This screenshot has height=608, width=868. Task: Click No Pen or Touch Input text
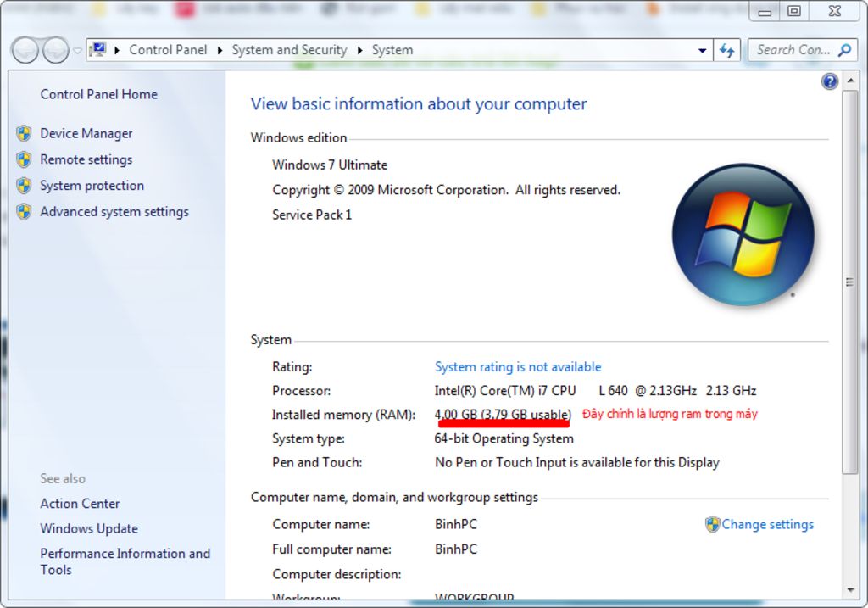576,462
